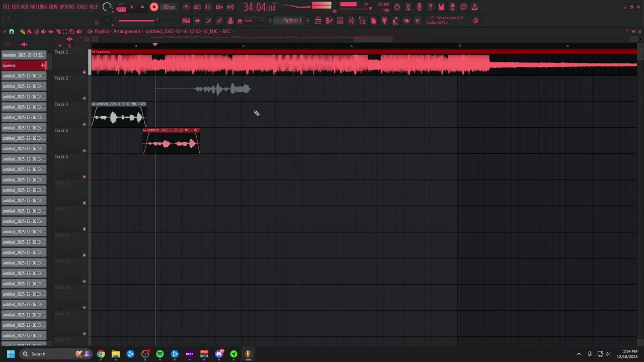The image size is (644, 362).
Task: Open the Line snap dropdown
Action: [x=253, y=21]
